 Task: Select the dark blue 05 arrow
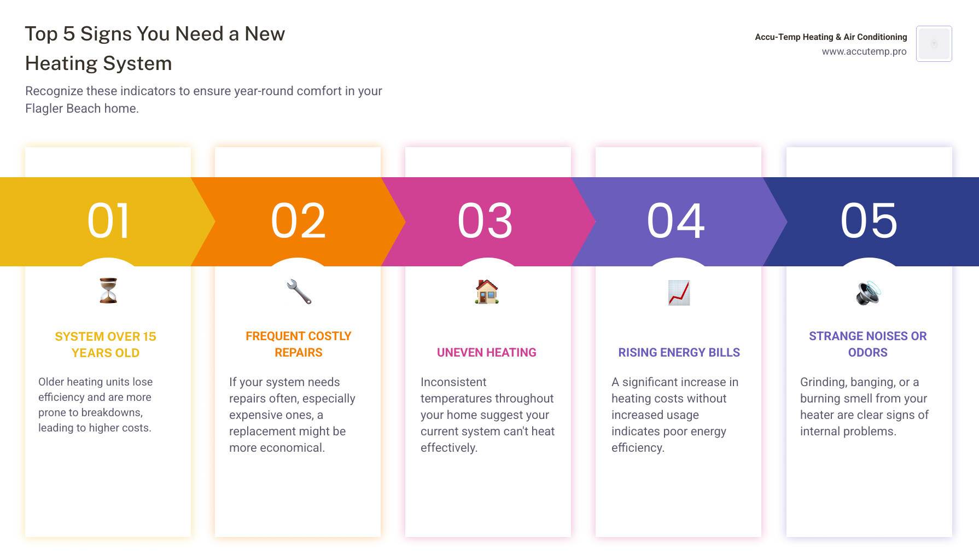pos(869,221)
